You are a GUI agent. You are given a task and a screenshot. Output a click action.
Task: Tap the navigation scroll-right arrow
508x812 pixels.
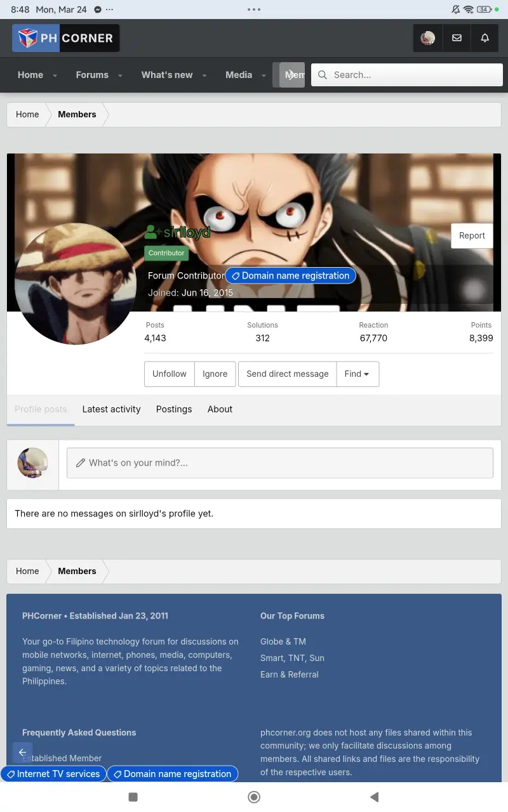point(292,75)
